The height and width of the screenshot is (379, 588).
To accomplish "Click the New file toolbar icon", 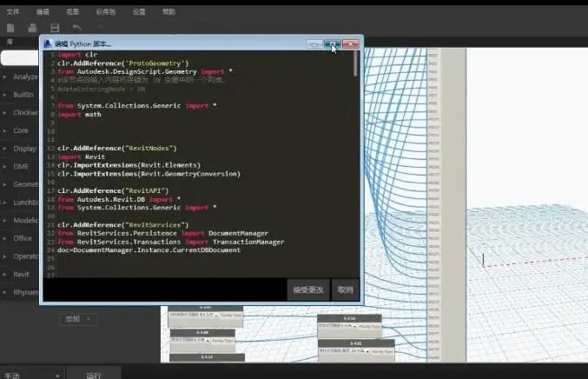I will click(x=10, y=28).
